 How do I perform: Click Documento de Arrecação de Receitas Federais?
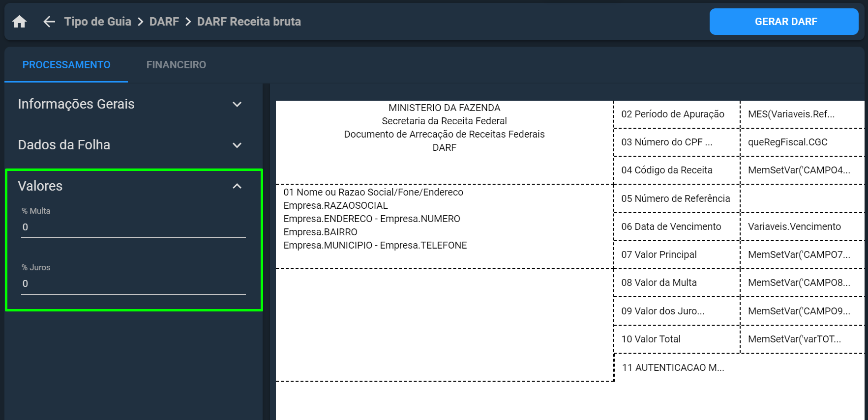tap(444, 134)
